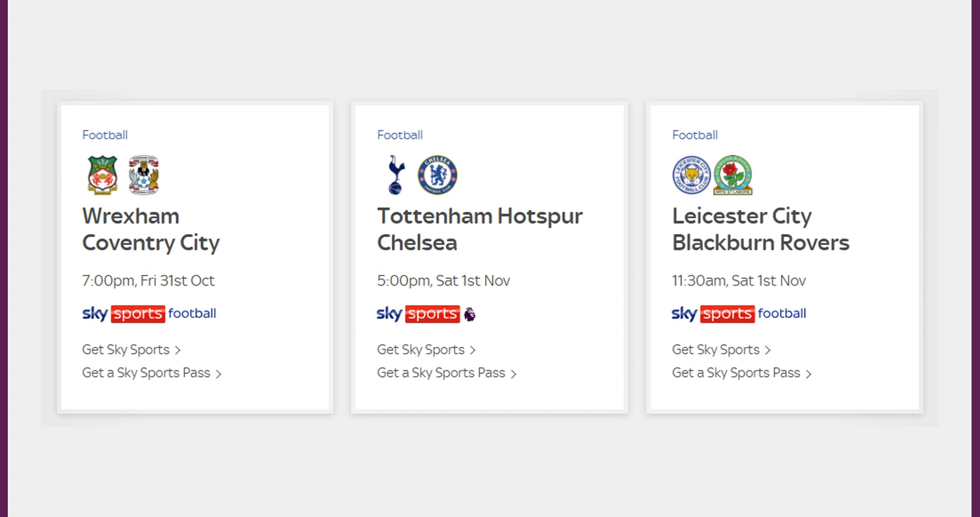Click the Tottenham Hotspur Chelsea match title
The height and width of the screenshot is (517, 980).
pyautogui.click(x=479, y=229)
